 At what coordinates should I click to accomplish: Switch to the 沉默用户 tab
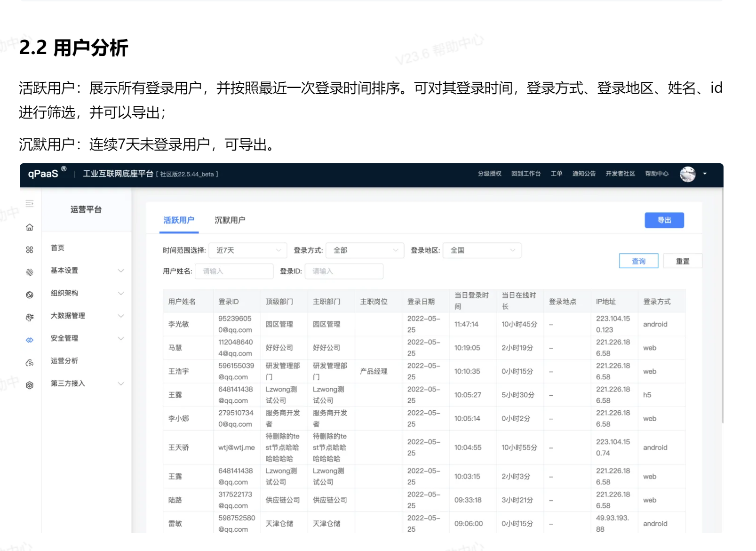pos(230,220)
